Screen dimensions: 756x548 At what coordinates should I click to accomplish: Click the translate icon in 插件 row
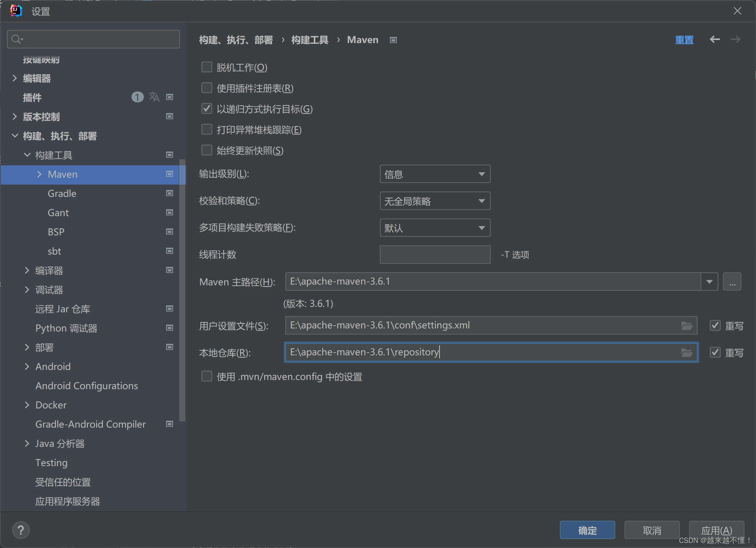tap(154, 97)
